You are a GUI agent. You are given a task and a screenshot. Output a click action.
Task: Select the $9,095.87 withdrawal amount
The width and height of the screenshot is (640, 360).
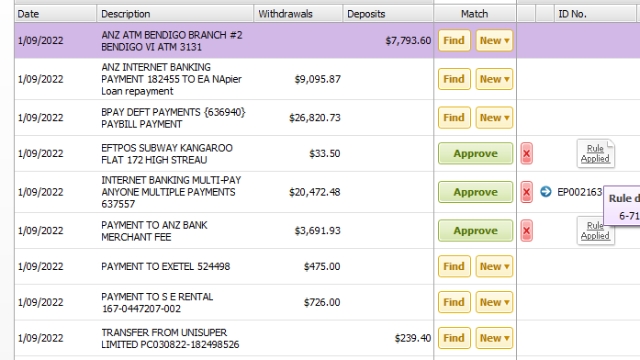coord(318,79)
